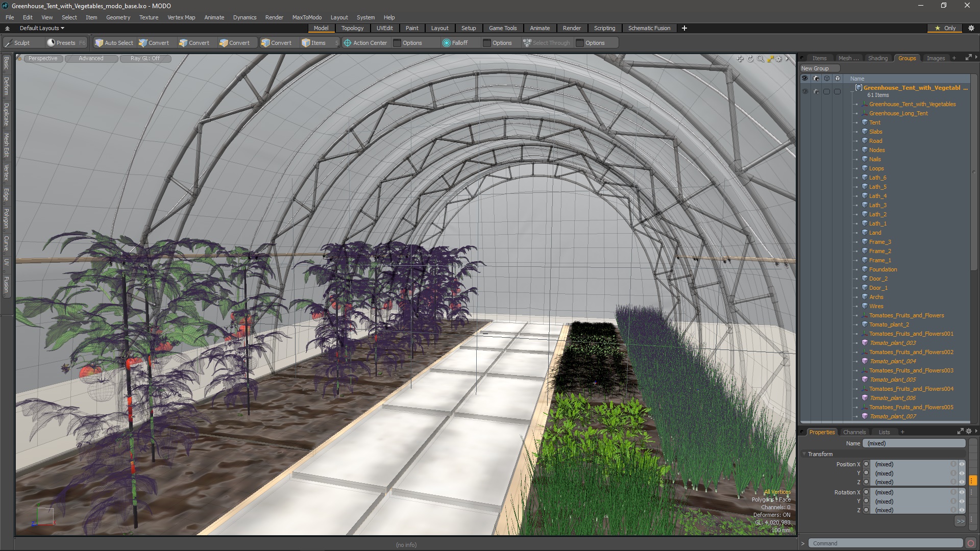The width and height of the screenshot is (980, 551).
Task: Switch to the Animate menu
Action: click(x=213, y=17)
